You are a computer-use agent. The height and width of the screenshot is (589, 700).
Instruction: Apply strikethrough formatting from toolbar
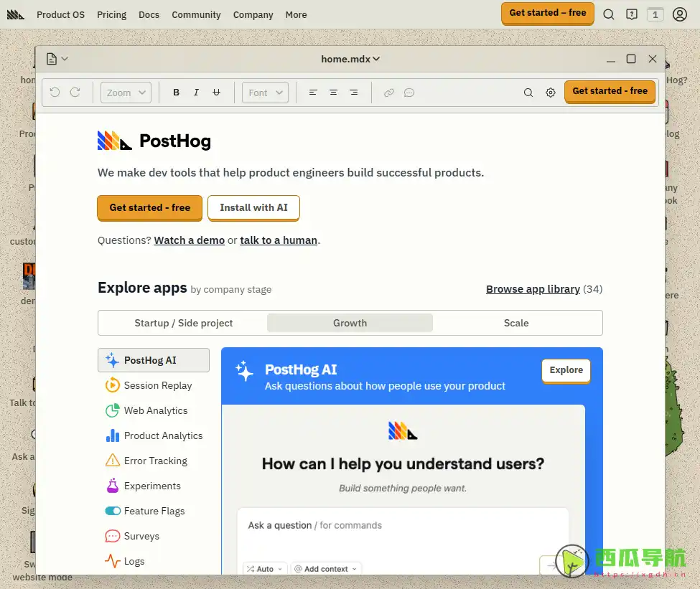click(x=216, y=93)
